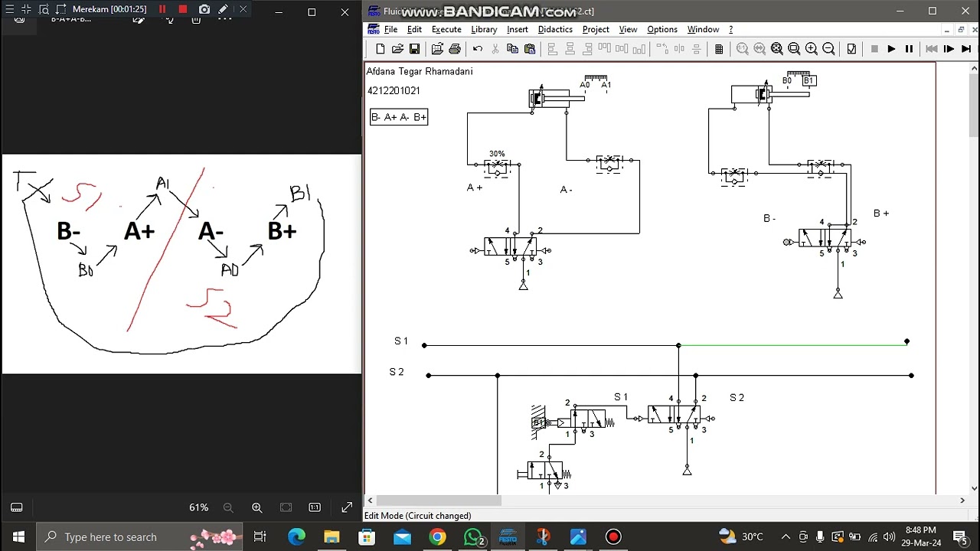The image size is (980, 551).
Task: Open the ? help menu
Action: click(730, 29)
